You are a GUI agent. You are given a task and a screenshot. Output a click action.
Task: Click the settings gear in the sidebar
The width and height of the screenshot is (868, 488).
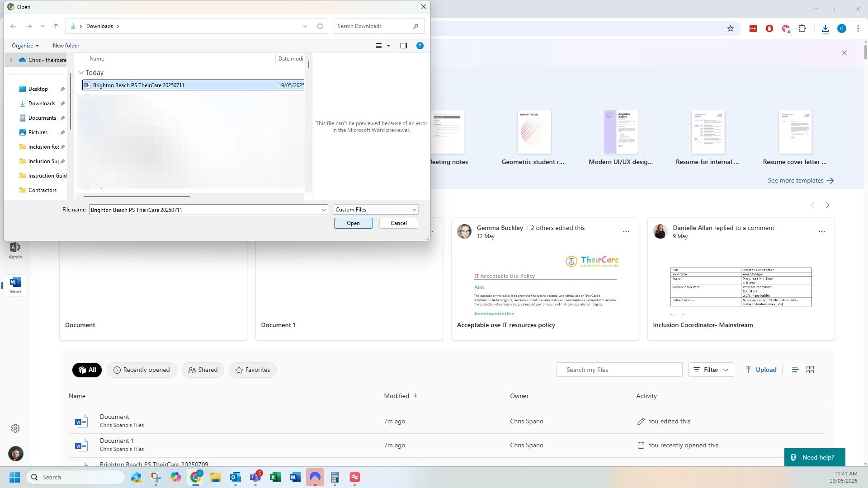click(15, 428)
